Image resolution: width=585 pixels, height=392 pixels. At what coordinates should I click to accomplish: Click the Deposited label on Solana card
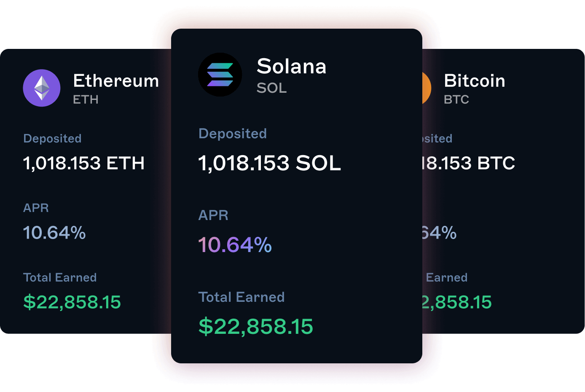233,134
